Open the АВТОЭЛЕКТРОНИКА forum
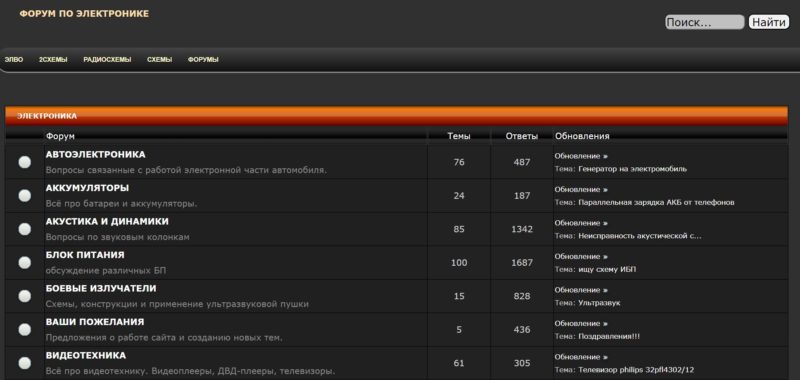The image size is (800, 380). click(x=95, y=155)
